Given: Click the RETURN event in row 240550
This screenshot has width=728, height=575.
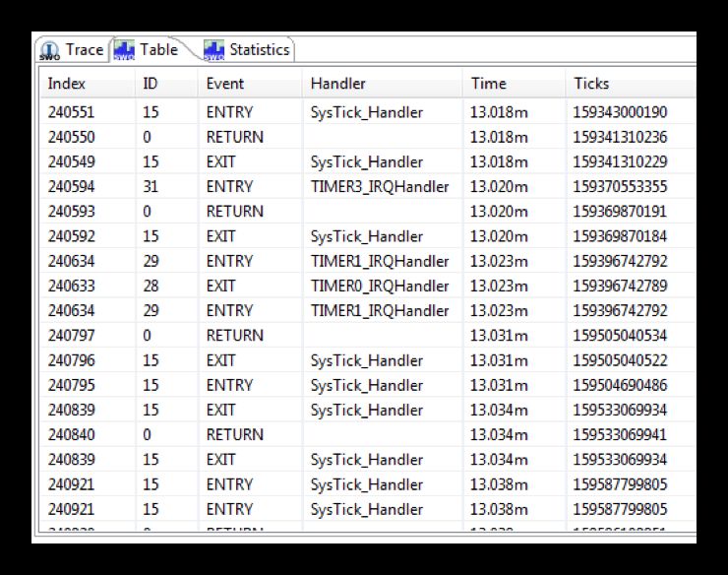Looking at the screenshot, I should click(234, 137).
